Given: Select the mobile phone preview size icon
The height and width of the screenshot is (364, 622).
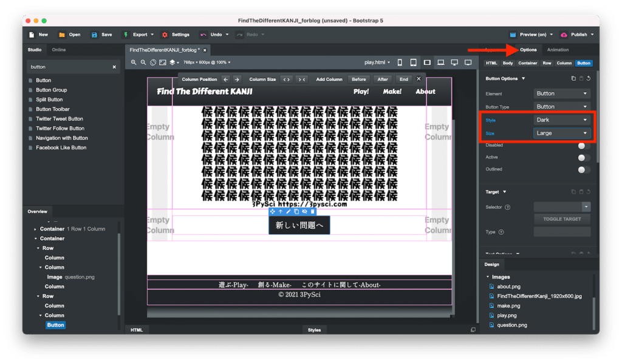Looking at the screenshot, I should (400, 62).
